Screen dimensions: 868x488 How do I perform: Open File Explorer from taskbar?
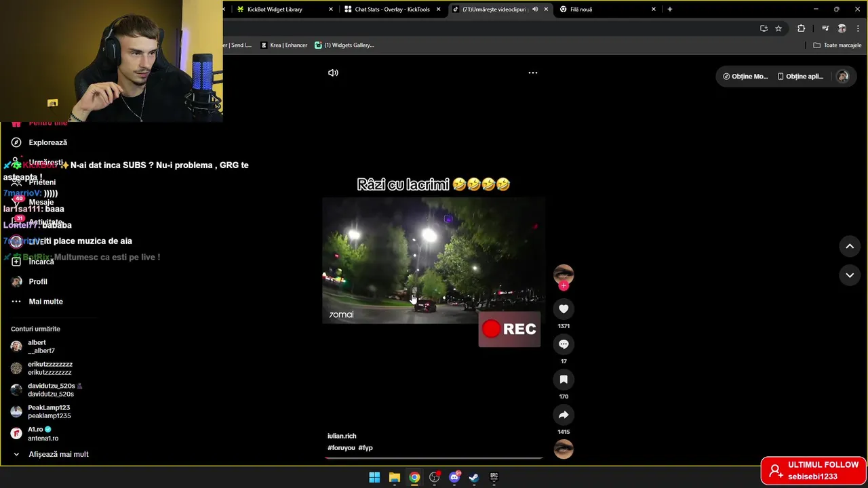click(395, 478)
